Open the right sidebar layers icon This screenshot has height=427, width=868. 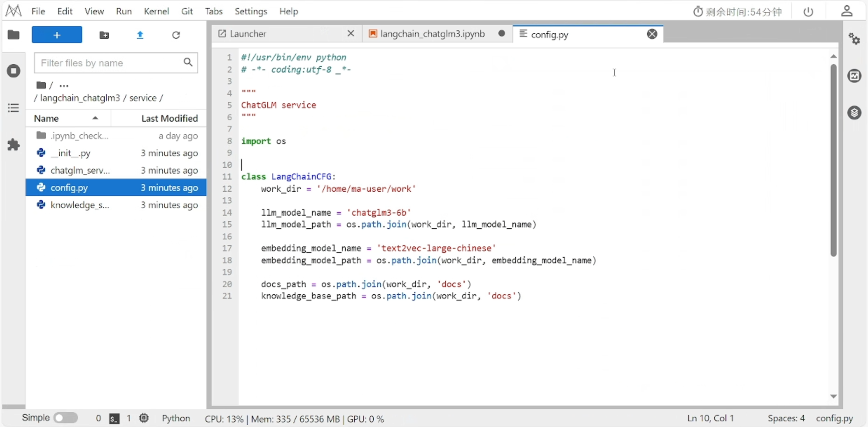pos(854,113)
